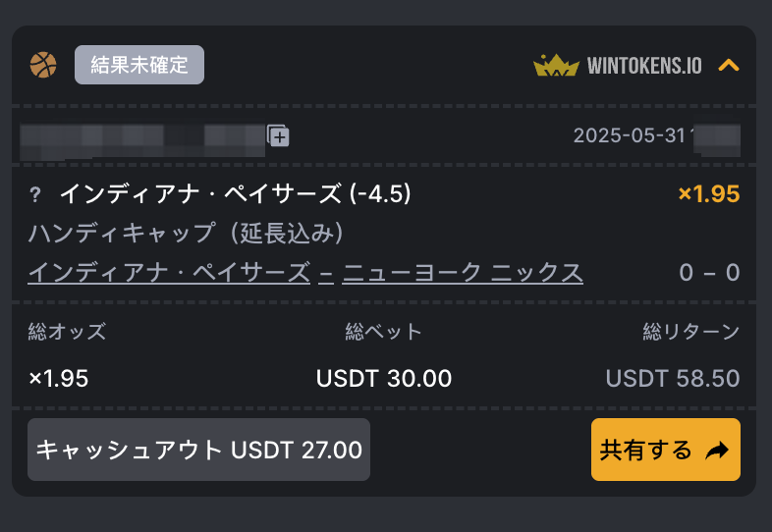Copy the bet ID with copy icon
The height and width of the screenshot is (532, 772).
(x=278, y=135)
